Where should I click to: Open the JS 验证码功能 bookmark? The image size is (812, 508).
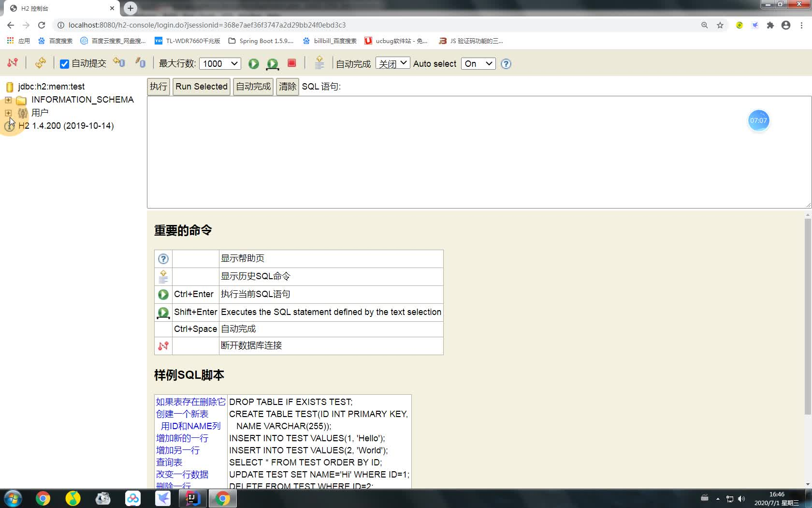point(471,41)
